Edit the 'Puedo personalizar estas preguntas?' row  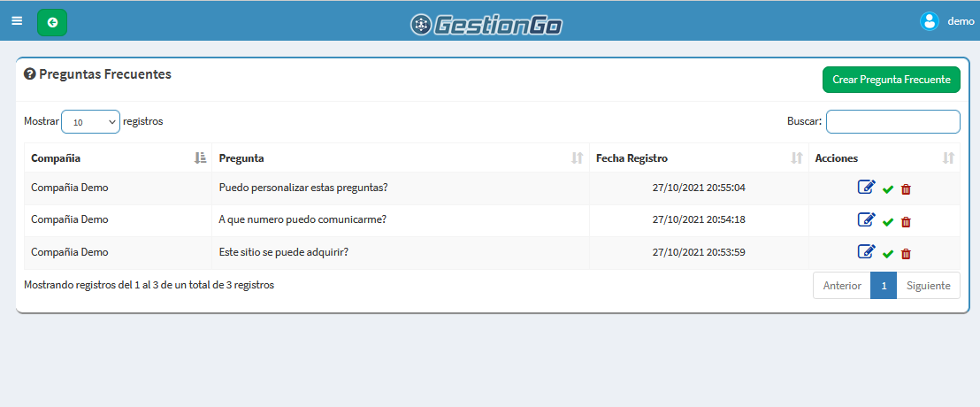pyautogui.click(x=866, y=187)
